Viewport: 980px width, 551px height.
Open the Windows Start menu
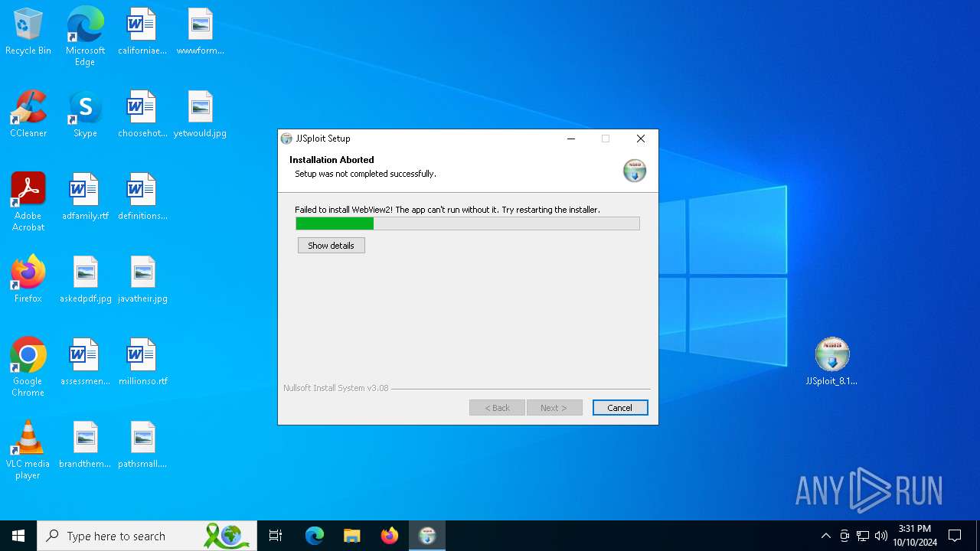pyautogui.click(x=18, y=536)
